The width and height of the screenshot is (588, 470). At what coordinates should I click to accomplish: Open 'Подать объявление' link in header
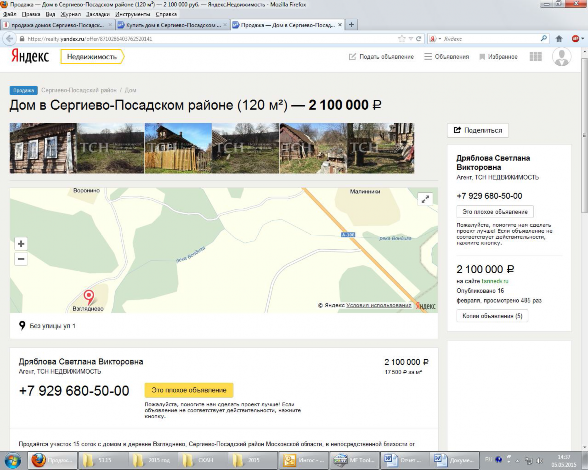click(x=381, y=57)
